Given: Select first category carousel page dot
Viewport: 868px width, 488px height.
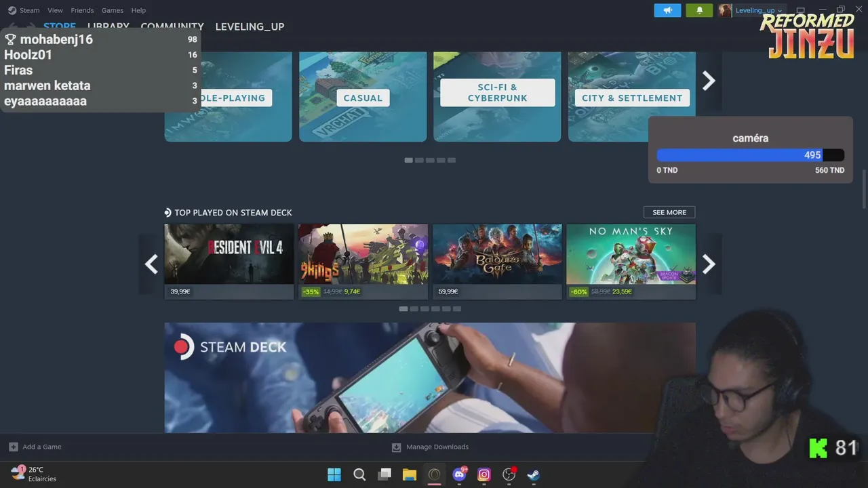Looking at the screenshot, I should point(408,160).
